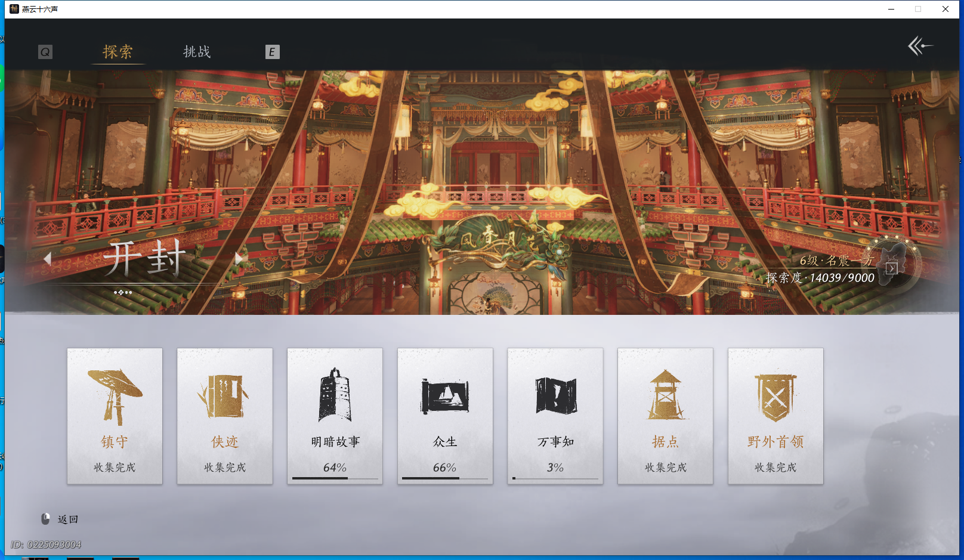
Task: Open the 镇守 collection card
Action: point(115,416)
